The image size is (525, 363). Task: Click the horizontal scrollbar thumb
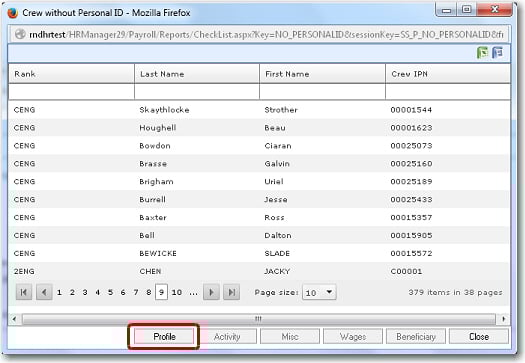click(x=258, y=319)
